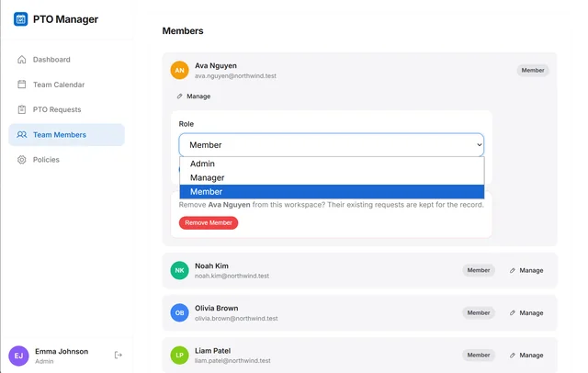Select Team Members in the sidebar

(66, 134)
